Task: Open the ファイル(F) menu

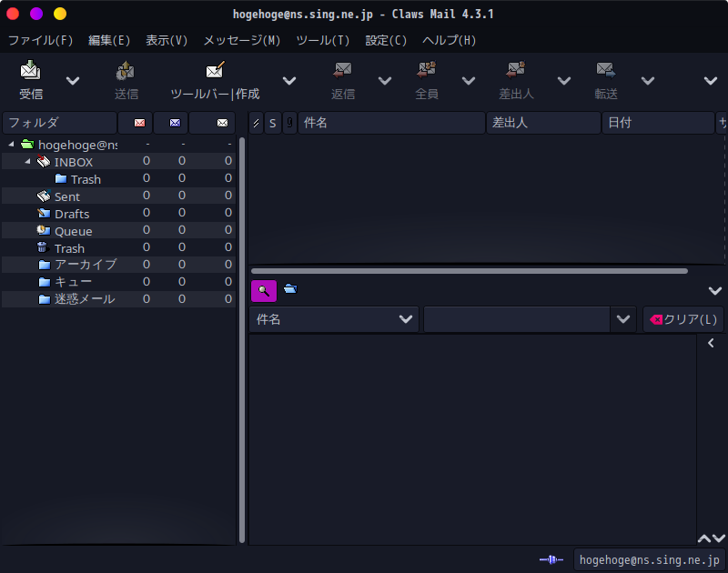Action: pos(41,40)
